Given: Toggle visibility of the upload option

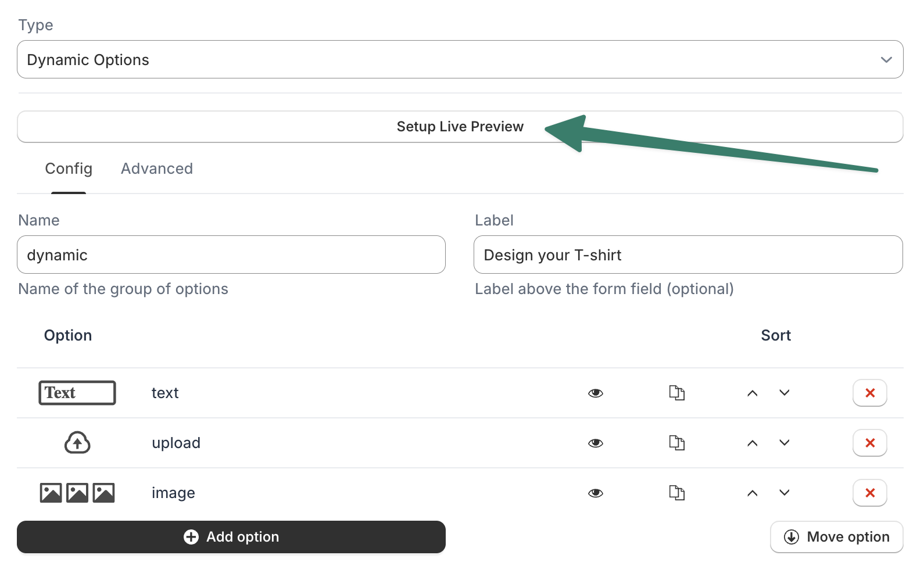Looking at the screenshot, I should (x=596, y=443).
